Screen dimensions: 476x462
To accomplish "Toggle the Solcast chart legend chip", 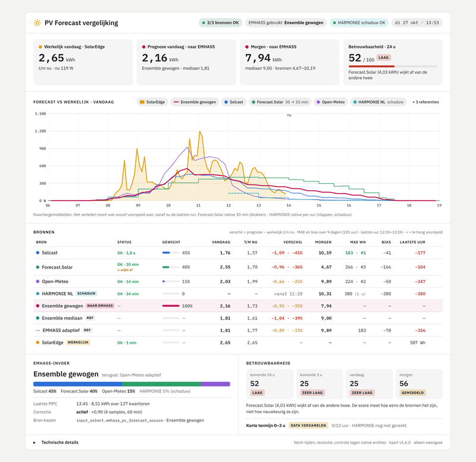I will (234, 102).
